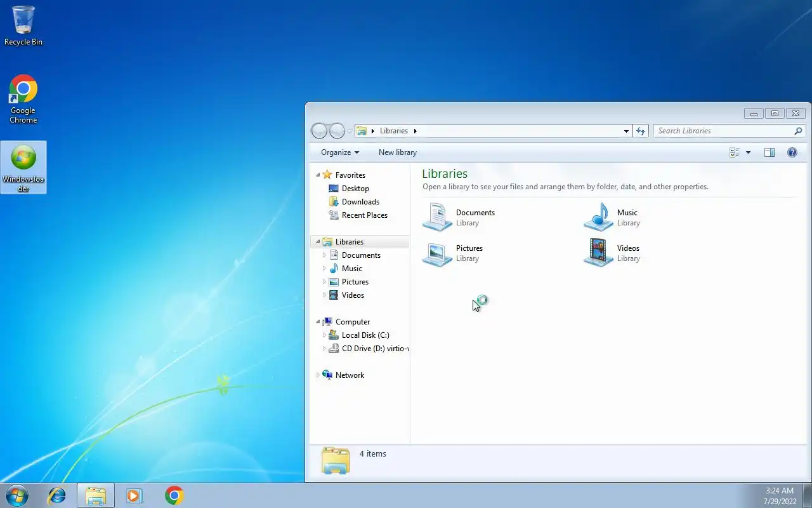Screen dimensions: 812x508
Task: Select Music in the navigation tree
Action: [x=352, y=269]
